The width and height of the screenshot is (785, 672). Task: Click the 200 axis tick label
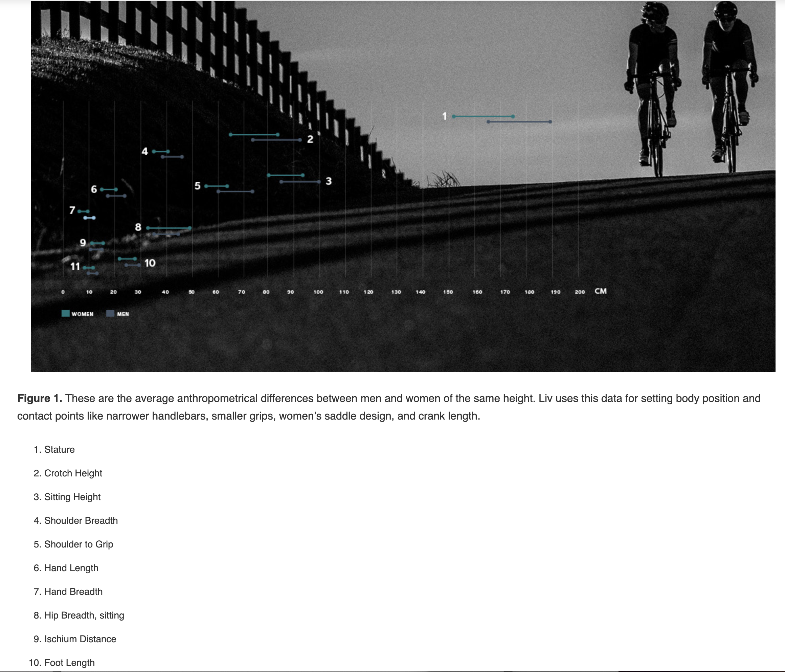(580, 292)
